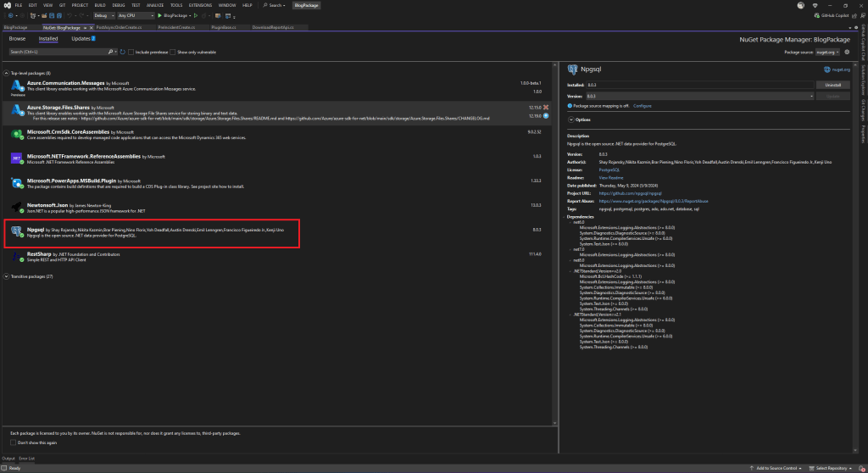
Task: Click Uninstall button for Npgsql
Action: coord(833,85)
